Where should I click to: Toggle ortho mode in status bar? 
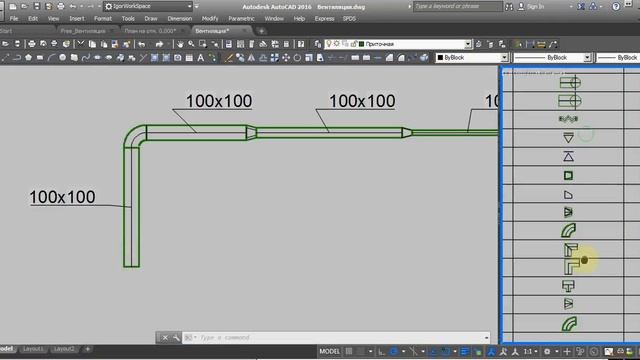(x=381, y=351)
